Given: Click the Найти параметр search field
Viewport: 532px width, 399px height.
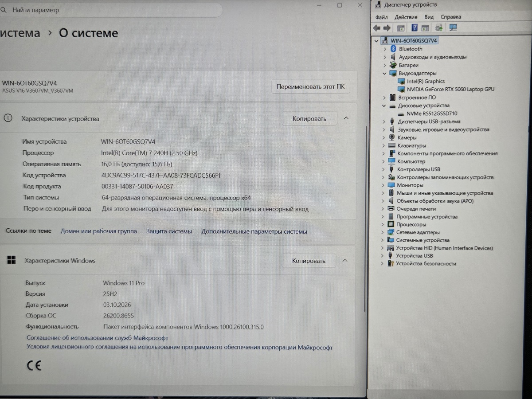Looking at the screenshot, I should coord(111,10).
